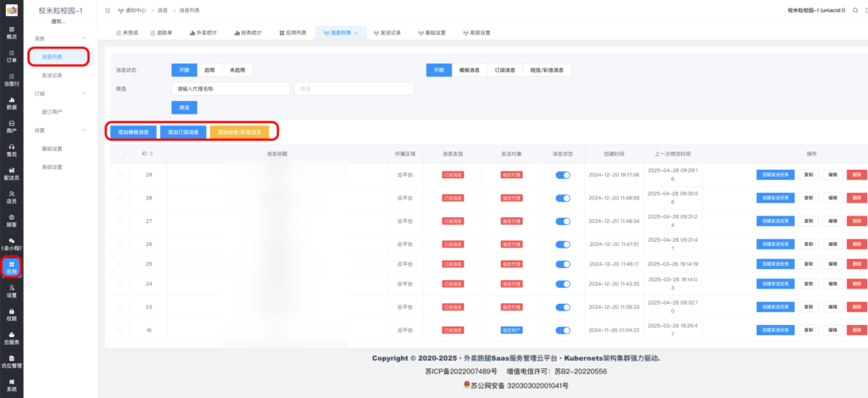Filter message type by 模板消息
This screenshot has width=868, height=398.
[470, 70]
